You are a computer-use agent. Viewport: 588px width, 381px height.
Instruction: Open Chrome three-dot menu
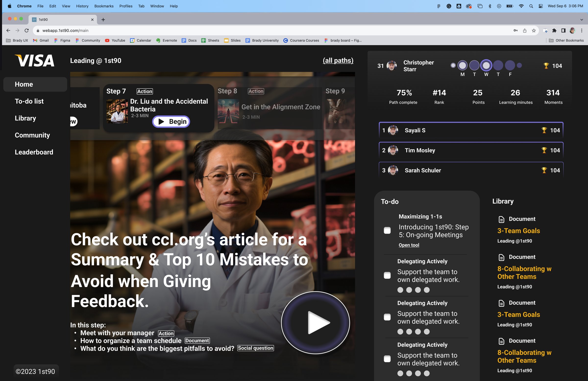(582, 30)
